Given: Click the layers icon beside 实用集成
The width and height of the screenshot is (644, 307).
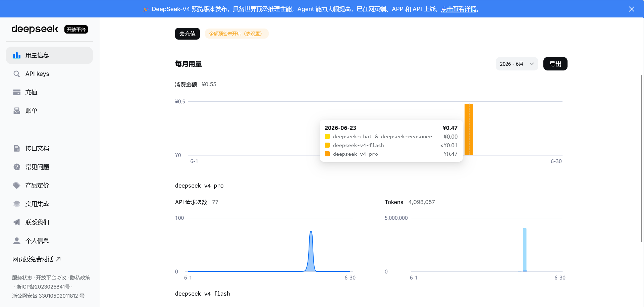Looking at the screenshot, I should coord(17,204).
